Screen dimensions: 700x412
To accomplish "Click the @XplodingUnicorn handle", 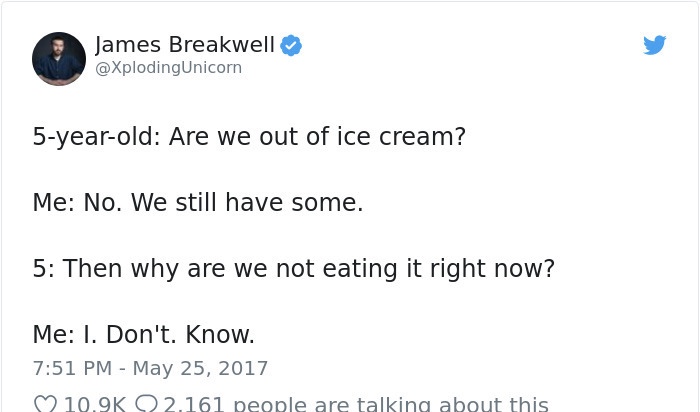I will click(168, 68).
